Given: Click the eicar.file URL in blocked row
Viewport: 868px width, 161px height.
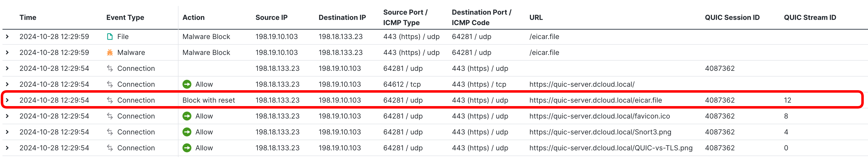Looking at the screenshot, I should (595, 100).
